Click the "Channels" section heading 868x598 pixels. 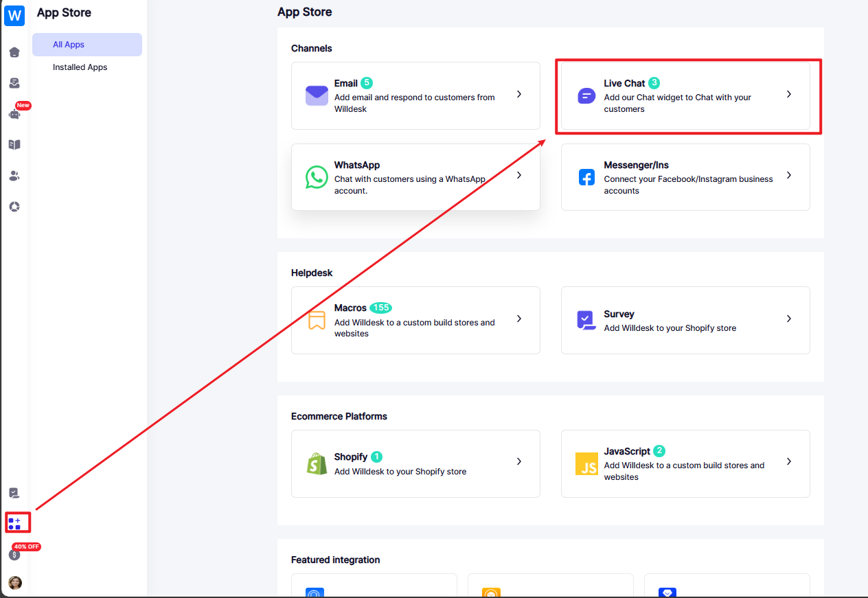coord(312,48)
